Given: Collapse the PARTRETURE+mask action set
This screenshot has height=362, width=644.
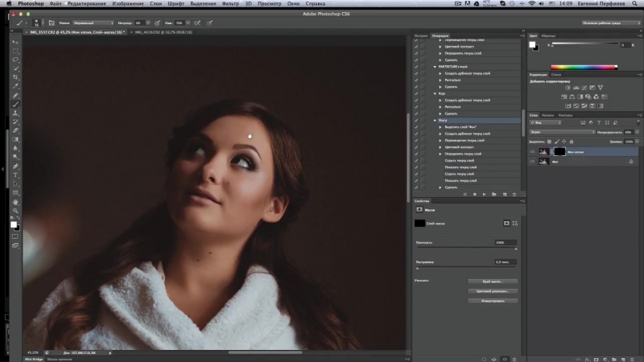Looking at the screenshot, I should tap(436, 67).
